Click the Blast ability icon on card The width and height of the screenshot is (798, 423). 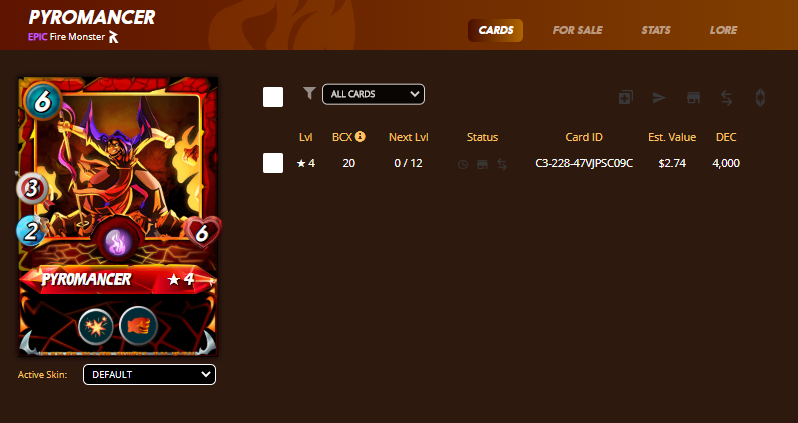coord(96,327)
